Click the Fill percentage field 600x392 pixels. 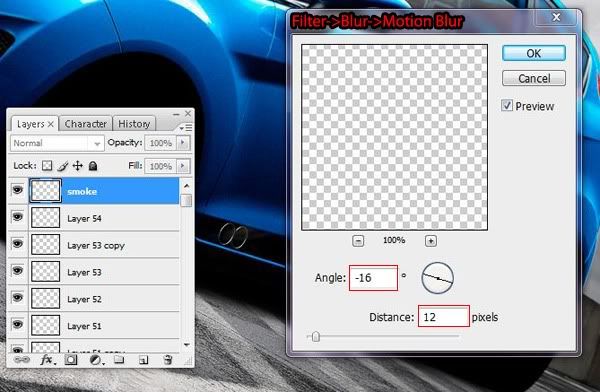point(161,166)
